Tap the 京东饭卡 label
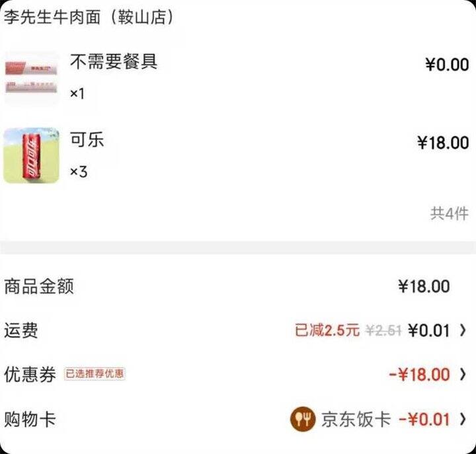 [356, 420]
